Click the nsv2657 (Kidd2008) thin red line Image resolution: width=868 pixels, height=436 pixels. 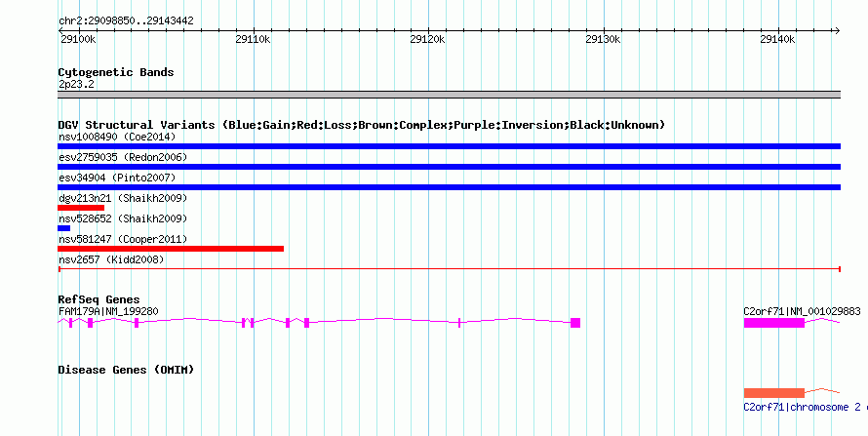click(449, 269)
